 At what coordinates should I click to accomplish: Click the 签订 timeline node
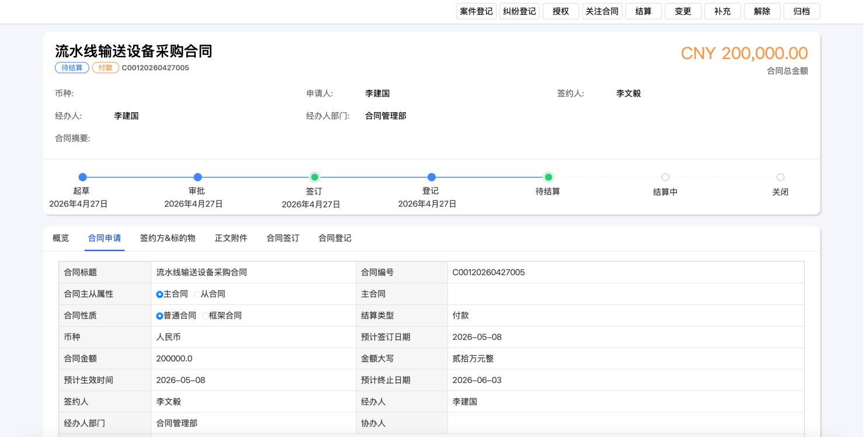(314, 177)
